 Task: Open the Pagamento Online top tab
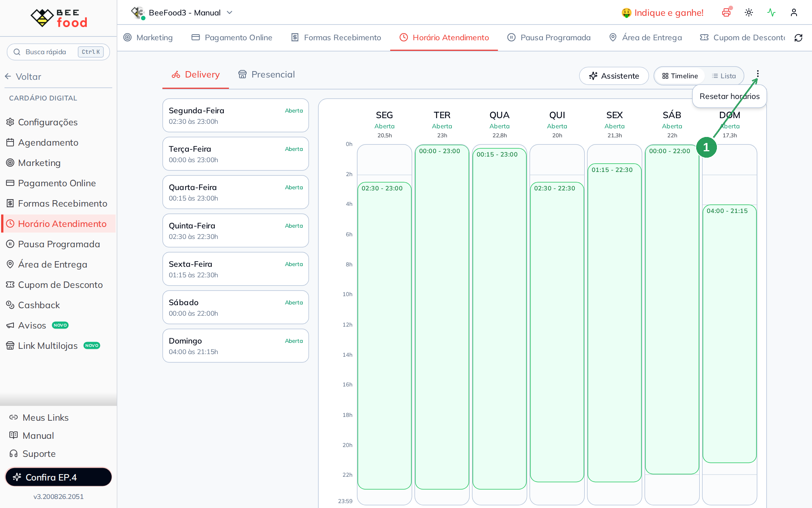point(232,38)
